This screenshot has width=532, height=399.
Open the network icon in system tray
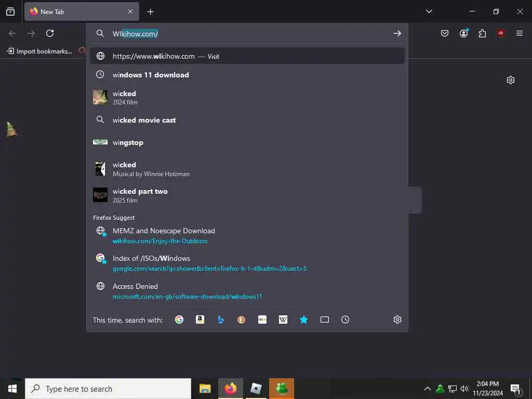pos(453,389)
